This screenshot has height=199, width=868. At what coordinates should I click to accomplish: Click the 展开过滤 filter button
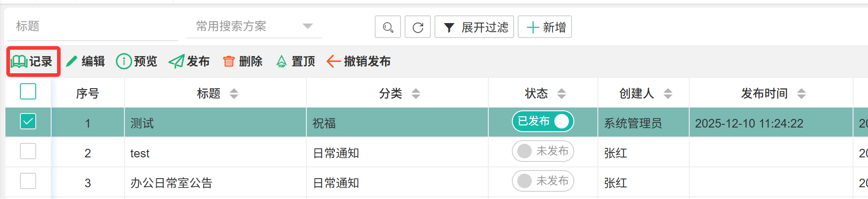(474, 27)
